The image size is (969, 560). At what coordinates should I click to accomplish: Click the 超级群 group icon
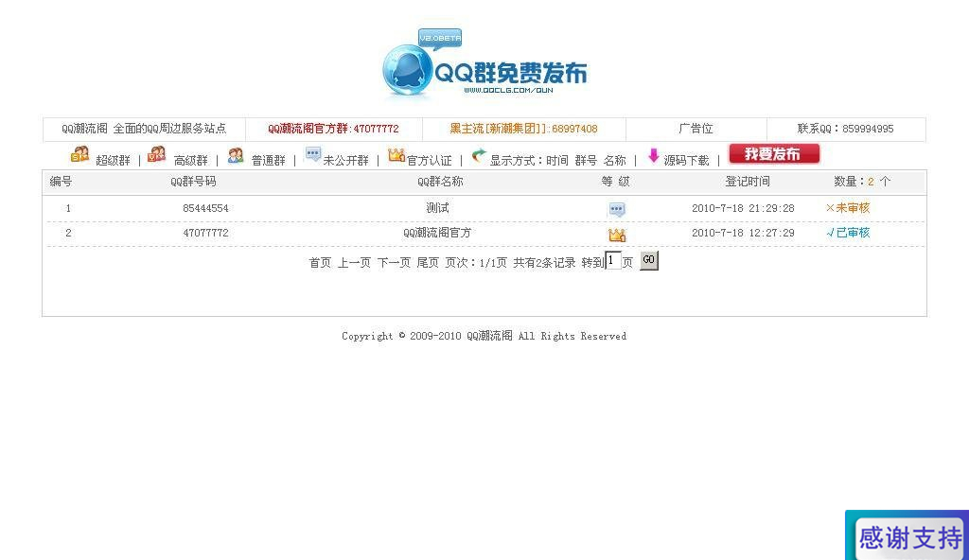click(79, 154)
